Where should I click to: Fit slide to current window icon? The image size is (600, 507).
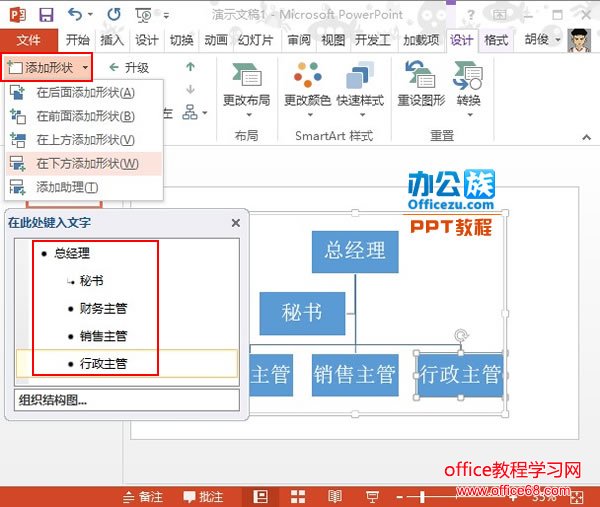[577, 497]
